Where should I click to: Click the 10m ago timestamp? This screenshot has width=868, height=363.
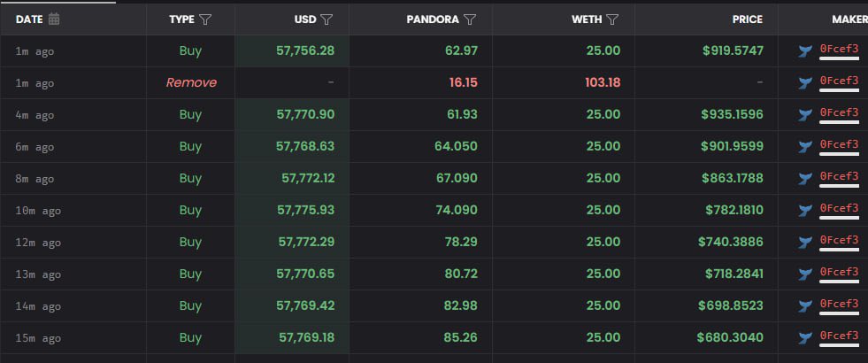click(x=38, y=211)
